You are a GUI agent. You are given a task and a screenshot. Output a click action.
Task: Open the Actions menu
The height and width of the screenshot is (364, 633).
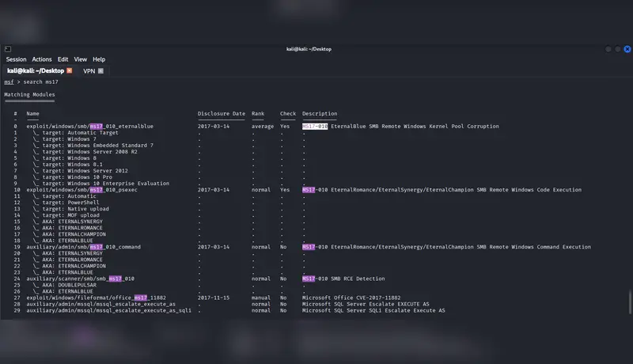click(x=42, y=59)
